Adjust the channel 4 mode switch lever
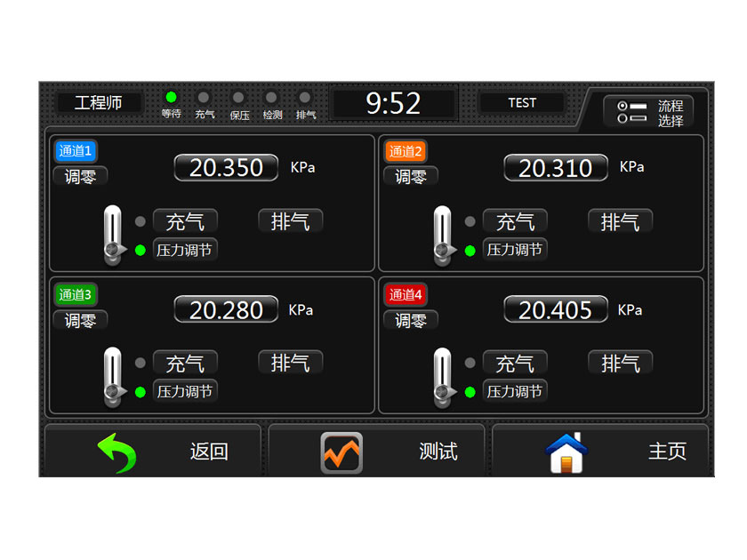747x560 pixels. 442,377
